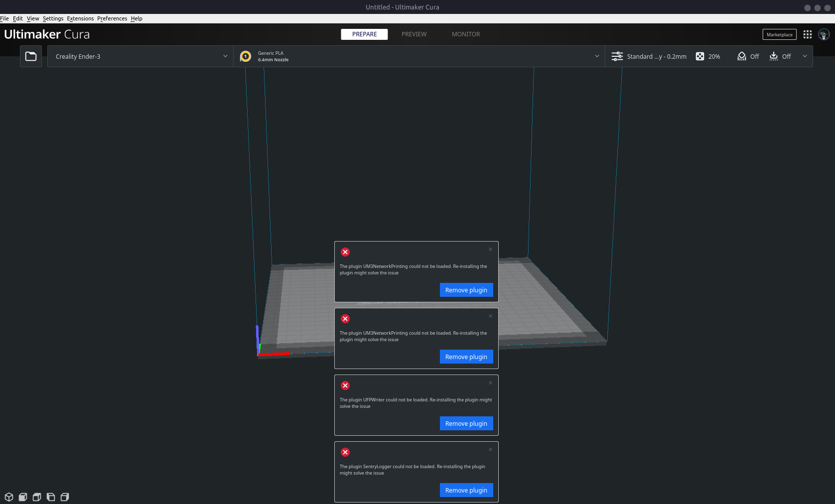Open the Ultimaker apps grid icon
This screenshot has width=835, height=504.
[808, 34]
